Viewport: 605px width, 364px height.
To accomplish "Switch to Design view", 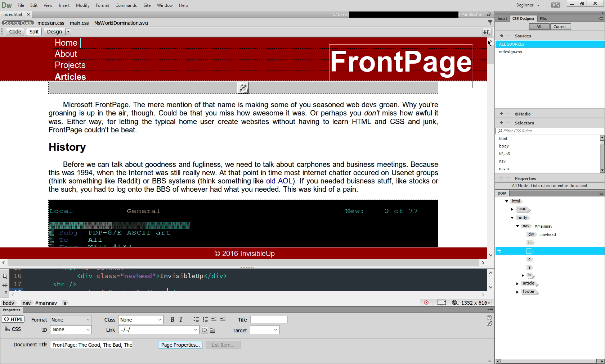I will pyautogui.click(x=54, y=32).
